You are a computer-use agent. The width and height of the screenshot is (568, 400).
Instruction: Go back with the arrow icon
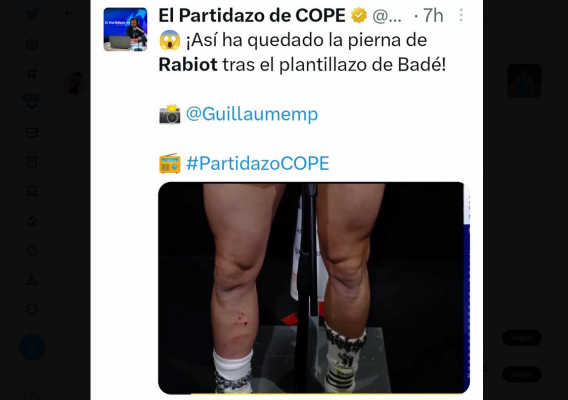click(x=68, y=14)
